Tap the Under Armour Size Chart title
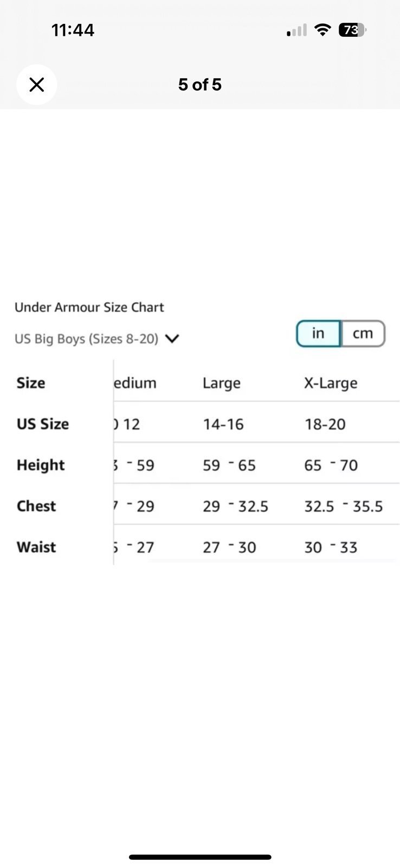The height and width of the screenshot is (868, 400). tap(89, 307)
